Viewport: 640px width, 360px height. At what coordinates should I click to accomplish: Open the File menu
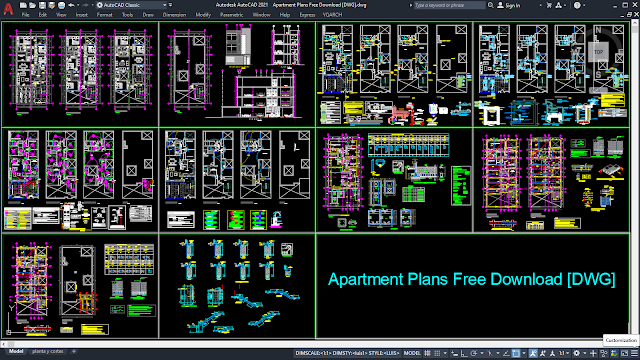coord(25,15)
